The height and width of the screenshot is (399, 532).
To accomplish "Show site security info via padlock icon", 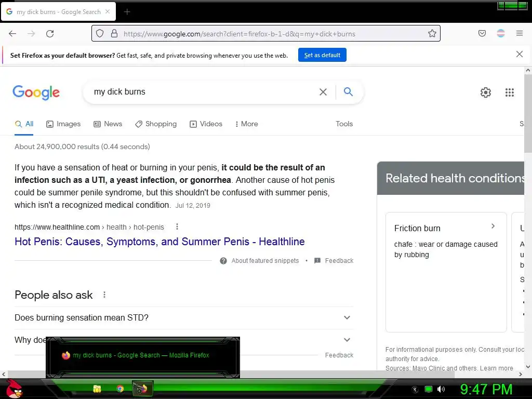I will click(114, 34).
